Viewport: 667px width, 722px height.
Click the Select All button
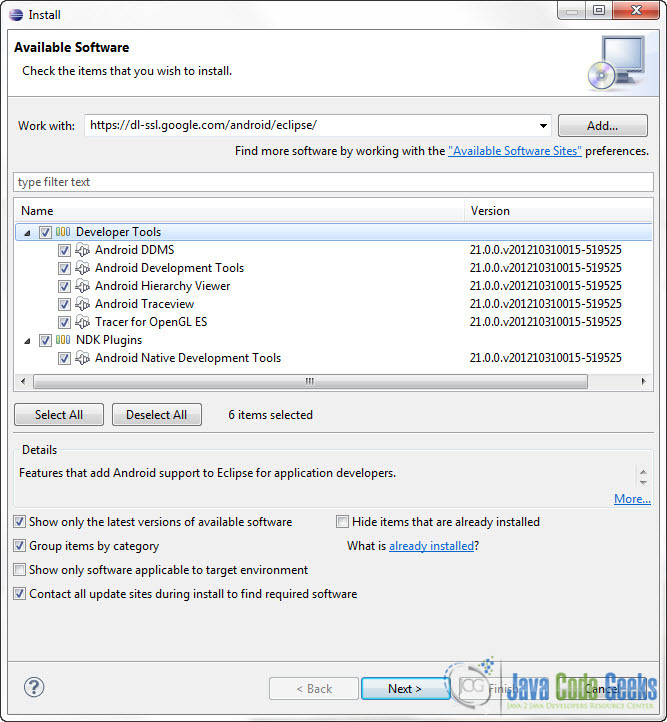coord(59,415)
